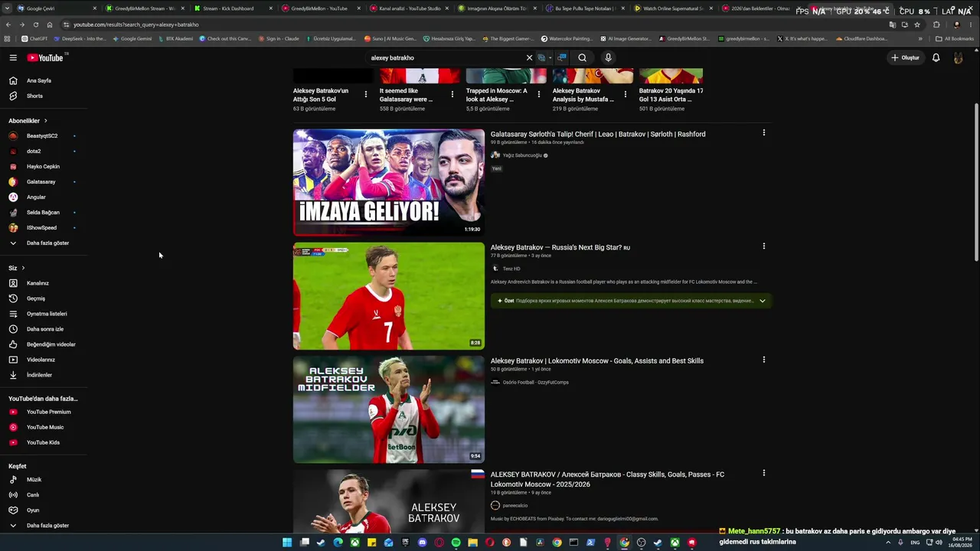The image size is (980, 551).
Task: Open İndirilenler downloads
Action: (44, 375)
